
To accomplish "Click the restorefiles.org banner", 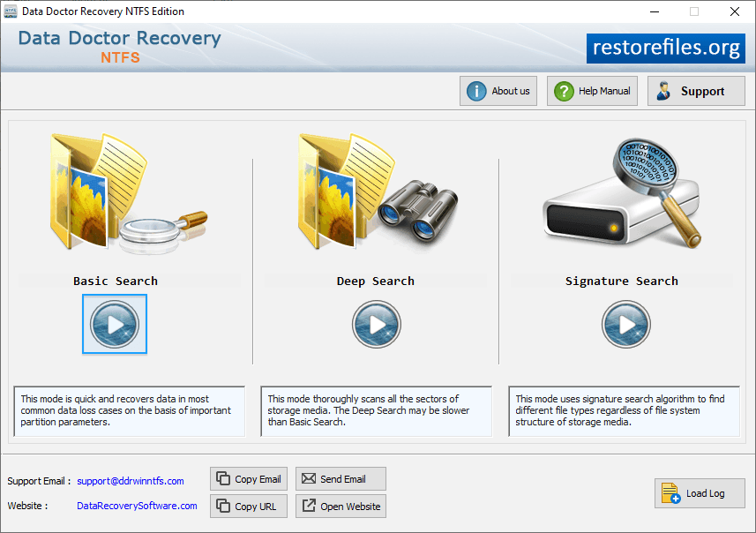I will tap(666, 49).
